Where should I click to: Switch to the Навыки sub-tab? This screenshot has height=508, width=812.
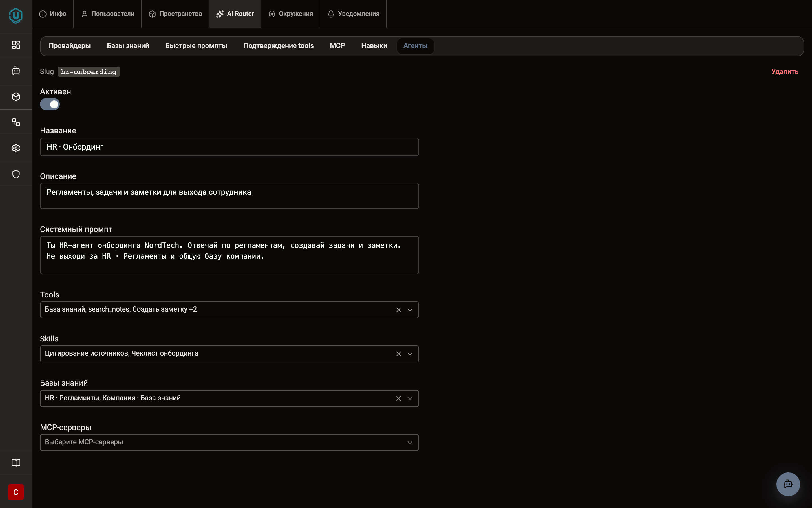tap(374, 46)
